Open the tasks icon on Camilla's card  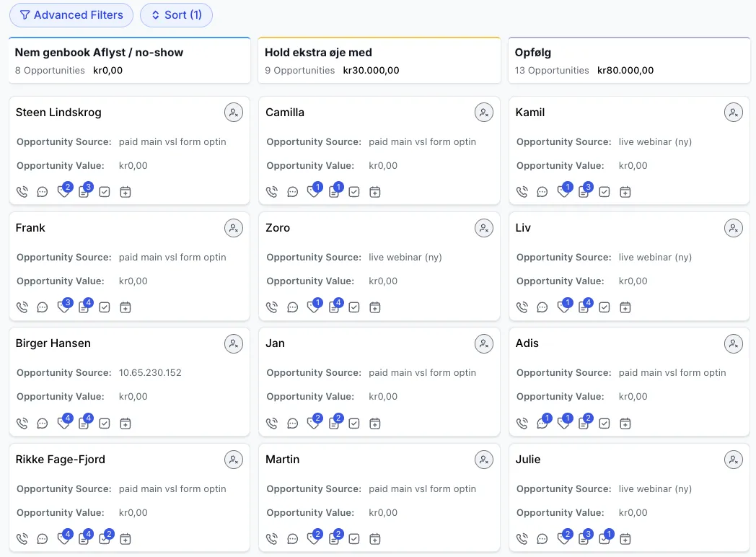354,192
